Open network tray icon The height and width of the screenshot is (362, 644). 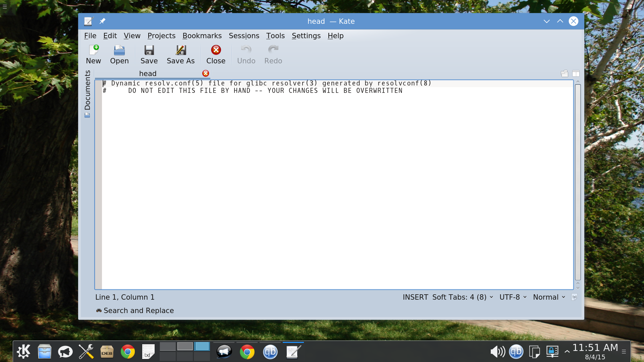click(x=552, y=352)
